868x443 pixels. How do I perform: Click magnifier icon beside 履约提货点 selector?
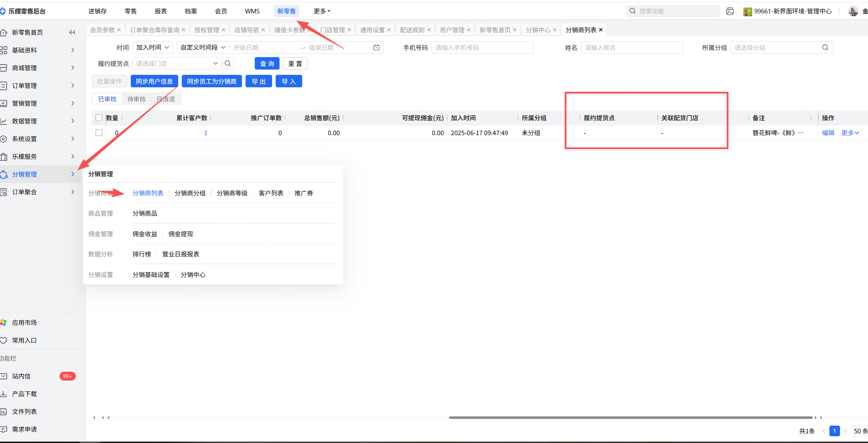coord(228,63)
